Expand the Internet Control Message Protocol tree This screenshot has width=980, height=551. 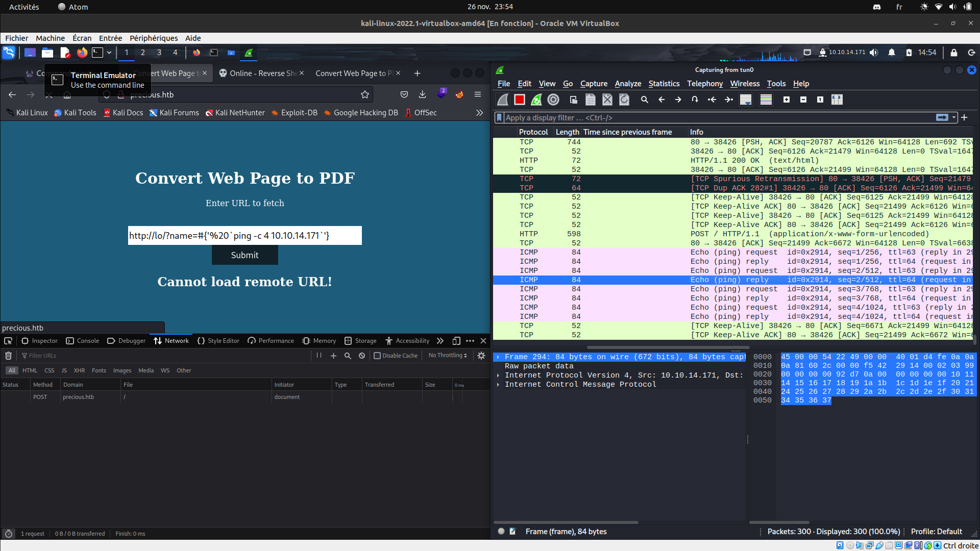click(498, 385)
